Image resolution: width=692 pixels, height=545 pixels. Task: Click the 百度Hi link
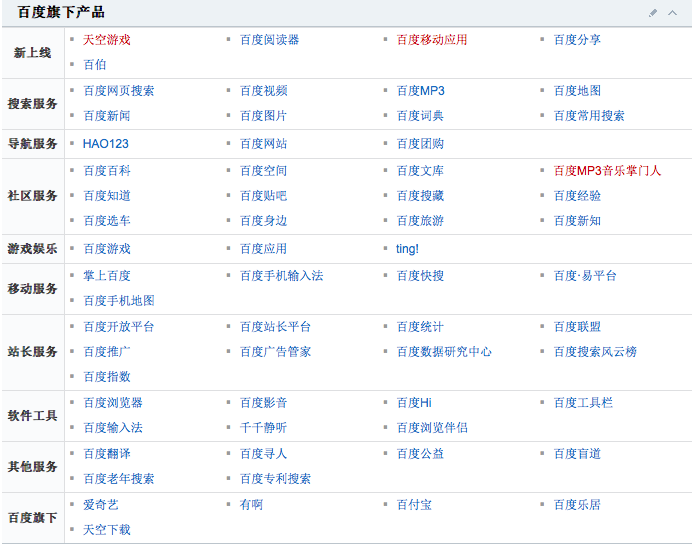tap(414, 403)
